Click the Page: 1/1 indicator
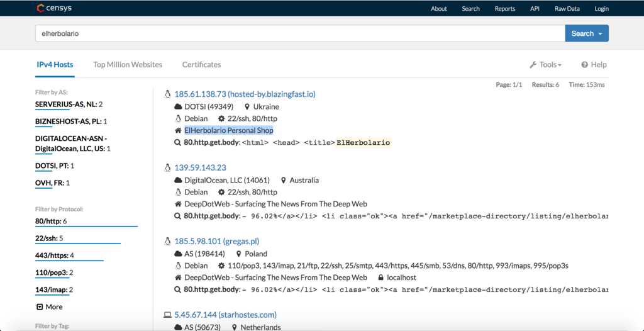Viewport: 644px width, 331px height. 509,85
